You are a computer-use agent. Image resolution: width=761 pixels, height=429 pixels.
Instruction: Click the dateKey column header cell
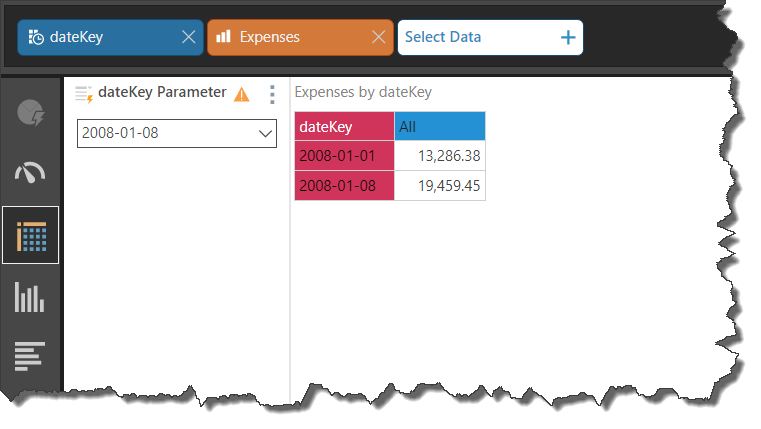344,126
